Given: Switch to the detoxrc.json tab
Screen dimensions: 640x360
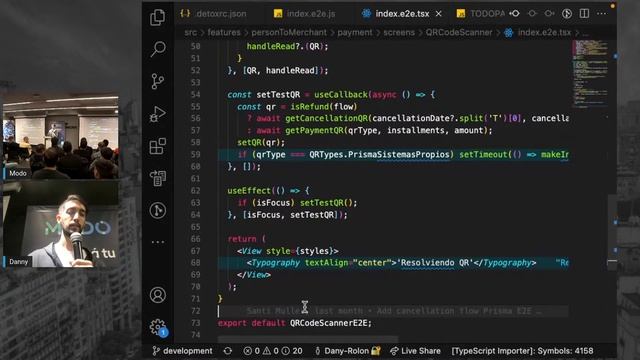Looking at the screenshot, I should pos(213,14).
